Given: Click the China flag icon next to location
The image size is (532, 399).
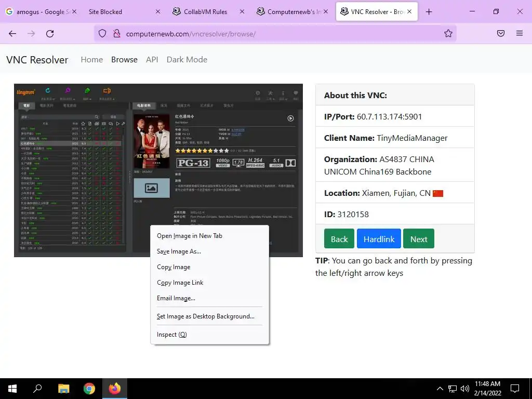Looking at the screenshot, I should (438, 193).
